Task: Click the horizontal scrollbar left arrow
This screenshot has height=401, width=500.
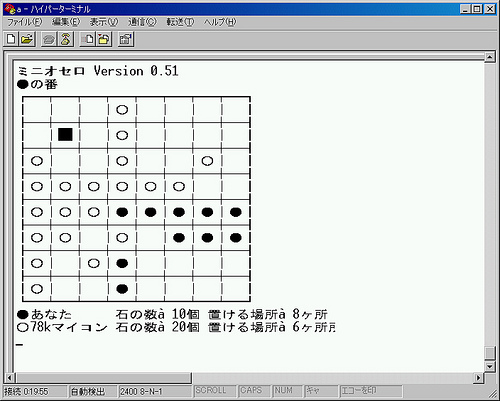Action: (x=9, y=378)
